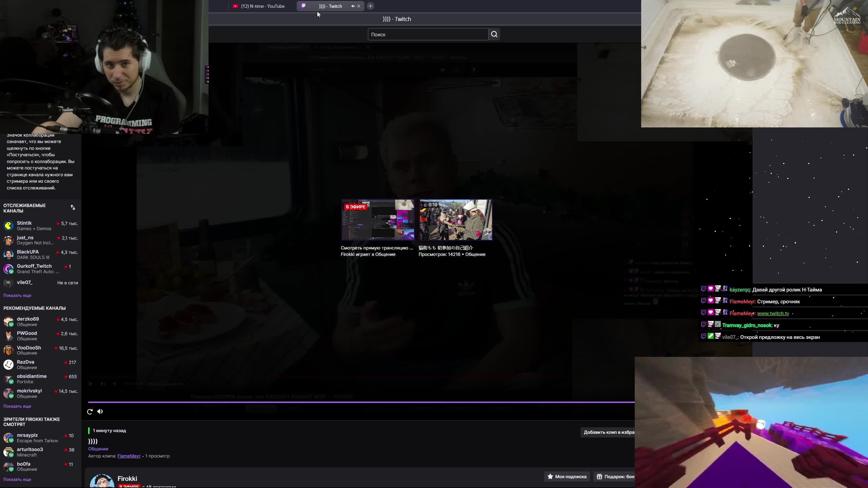Close the Twitch browser tab
868x488 pixels.
pyautogui.click(x=359, y=6)
